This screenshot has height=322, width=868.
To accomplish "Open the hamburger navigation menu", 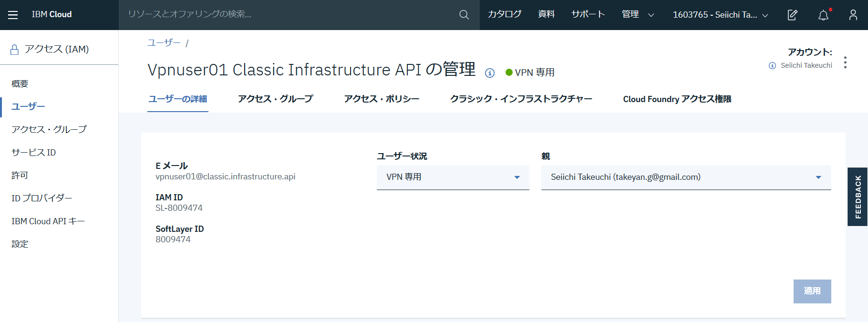I will point(13,15).
